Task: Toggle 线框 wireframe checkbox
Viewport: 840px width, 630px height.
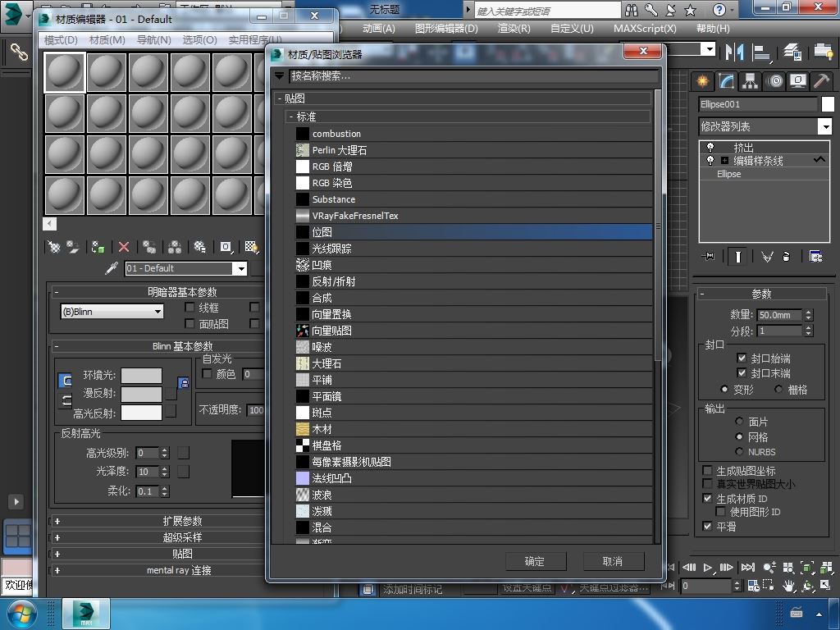Action: 189,307
